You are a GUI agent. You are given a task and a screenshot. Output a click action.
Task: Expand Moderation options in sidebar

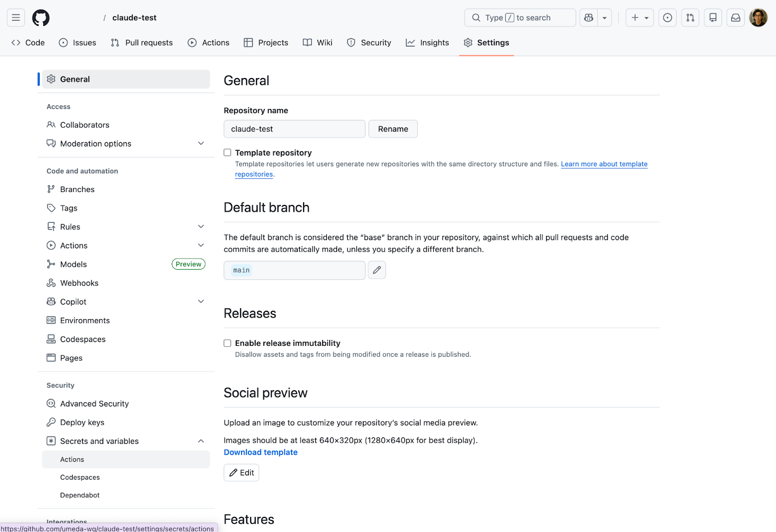[201, 144]
